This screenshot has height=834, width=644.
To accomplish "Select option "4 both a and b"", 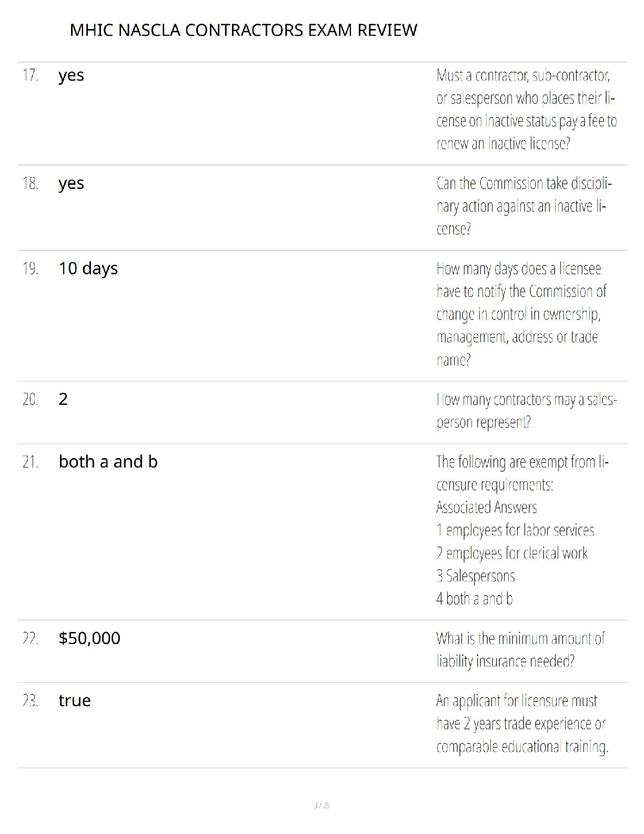I will click(474, 599).
